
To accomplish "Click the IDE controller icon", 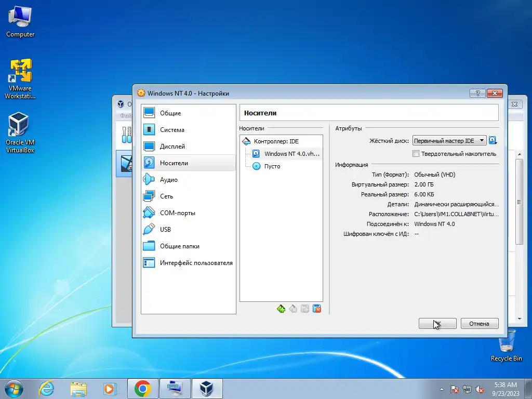I will point(246,141).
